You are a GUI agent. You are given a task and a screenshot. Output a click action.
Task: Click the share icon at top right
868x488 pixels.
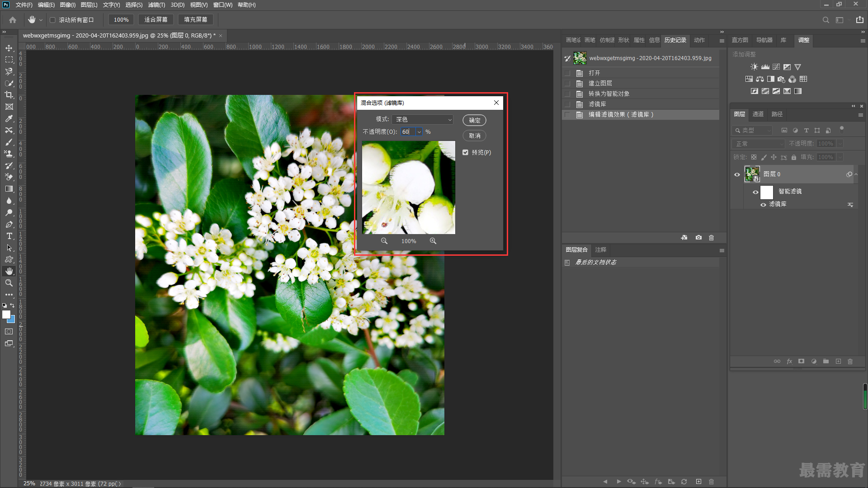click(860, 19)
